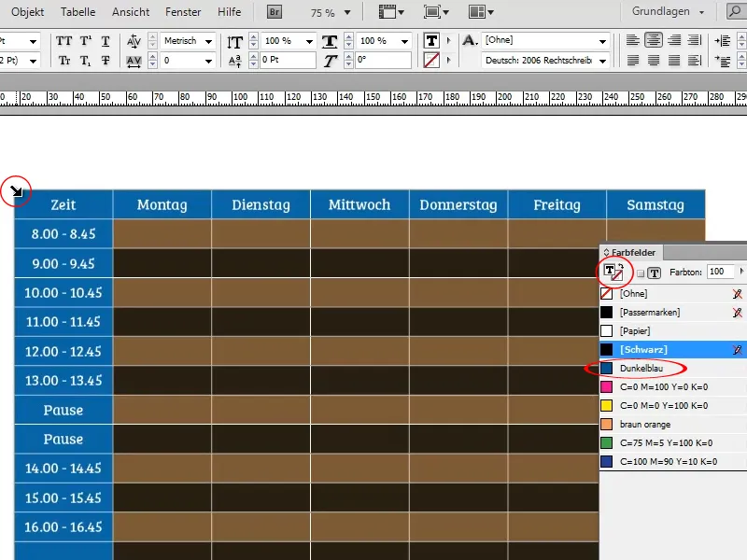Select the C=0 M=100 Y=0 K=0 swatch

(x=672, y=387)
